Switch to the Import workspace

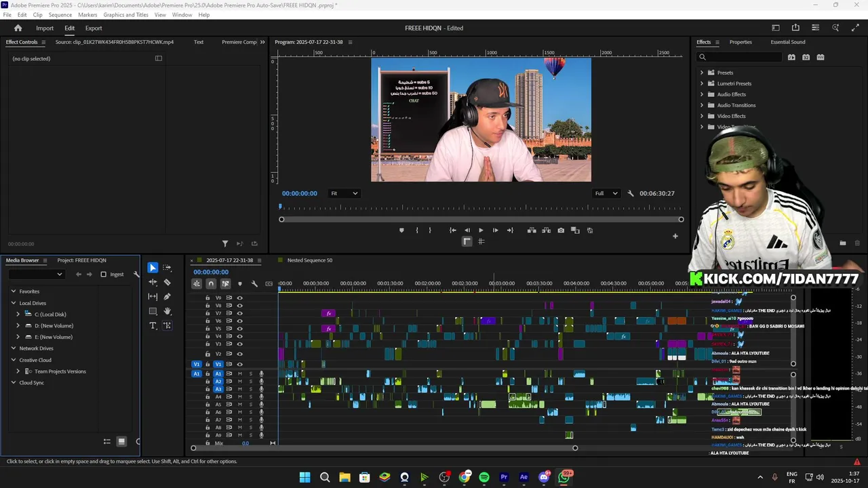[x=45, y=28]
